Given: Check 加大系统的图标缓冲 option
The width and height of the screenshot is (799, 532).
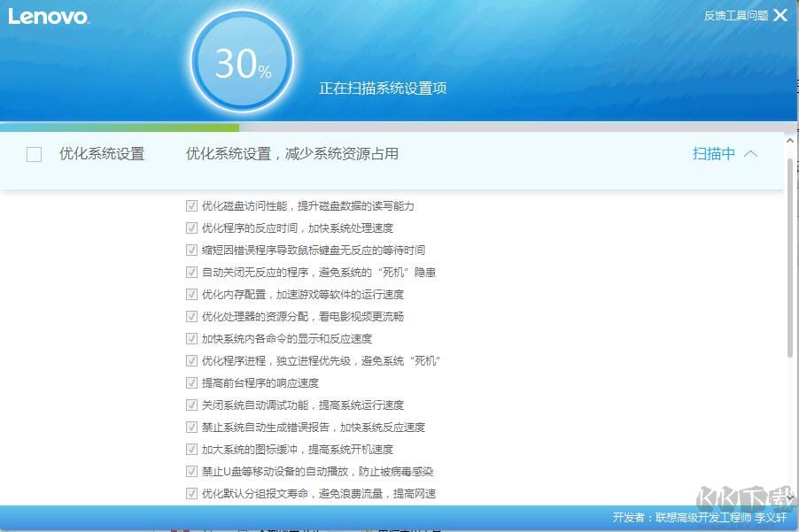Looking at the screenshot, I should [x=191, y=448].
